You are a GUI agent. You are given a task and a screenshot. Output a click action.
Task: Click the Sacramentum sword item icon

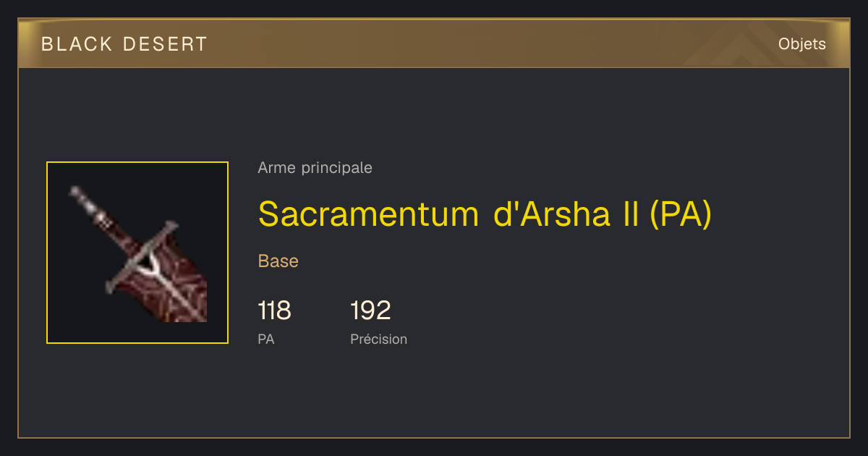coord(137,253)
